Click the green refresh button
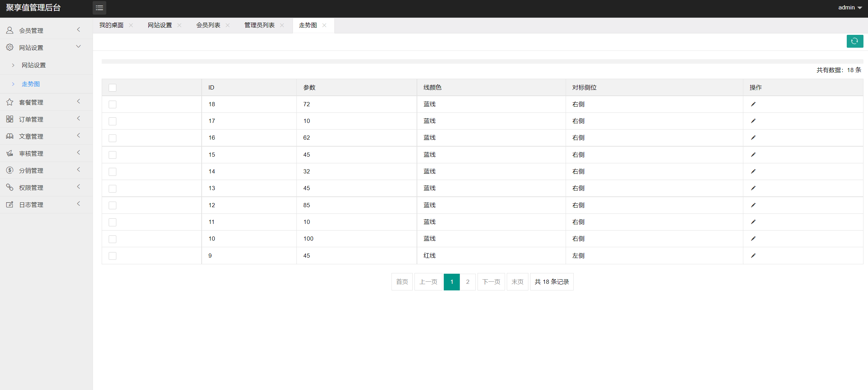This screenshot has height=390, width=868. coord(854,41)
